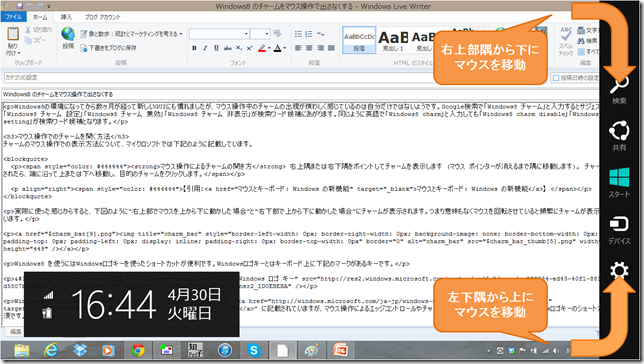Click the Publish (投稿) globe icon
644x364 pixels.
click(68, 34)
